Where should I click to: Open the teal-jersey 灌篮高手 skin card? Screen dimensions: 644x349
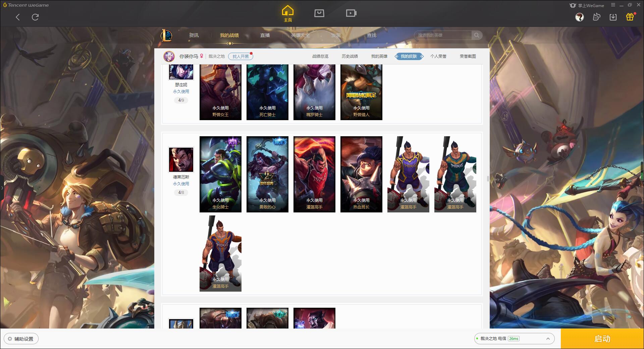[455, 174]
